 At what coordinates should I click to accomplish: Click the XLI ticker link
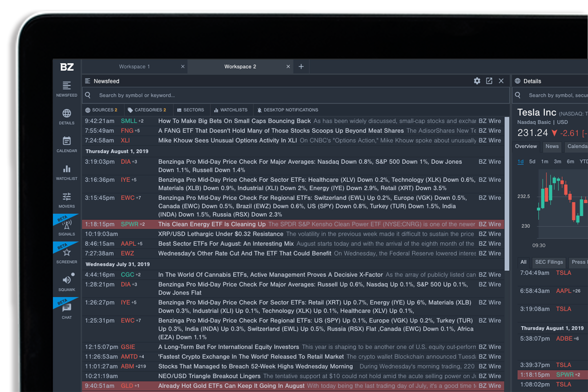tap(125, 141)
